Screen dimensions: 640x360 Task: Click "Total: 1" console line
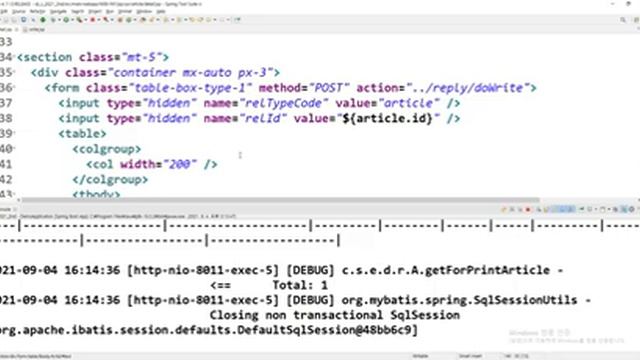coord(300,285)
